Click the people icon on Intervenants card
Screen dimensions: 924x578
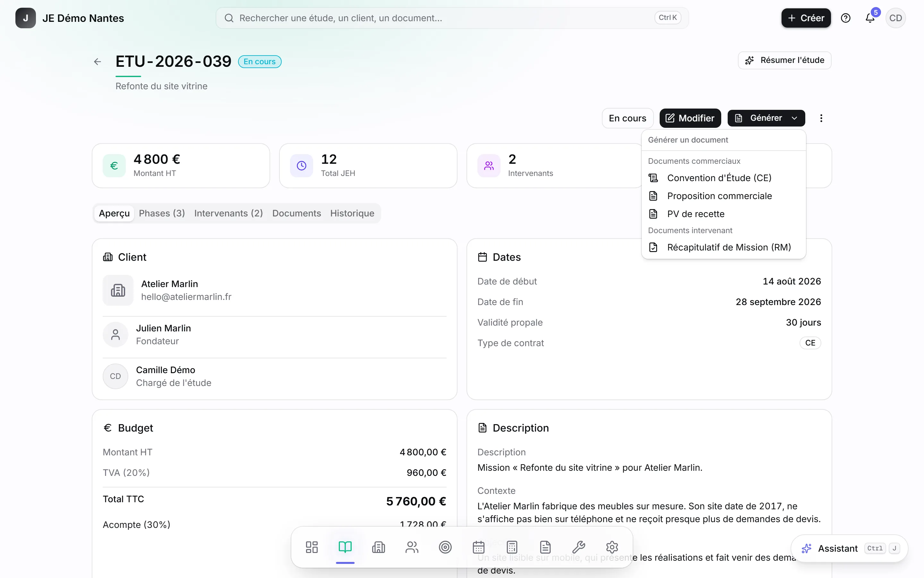(489, 165)
